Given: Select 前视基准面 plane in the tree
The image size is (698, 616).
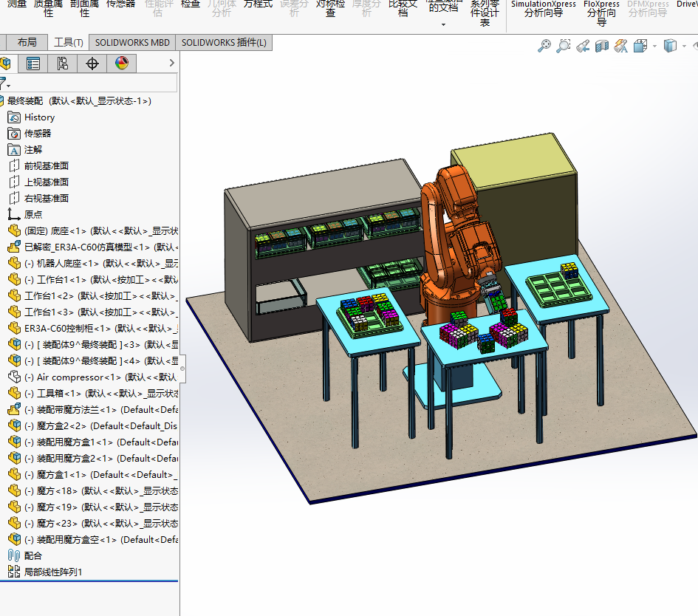Looking at the screenshot, I should 46,166.
